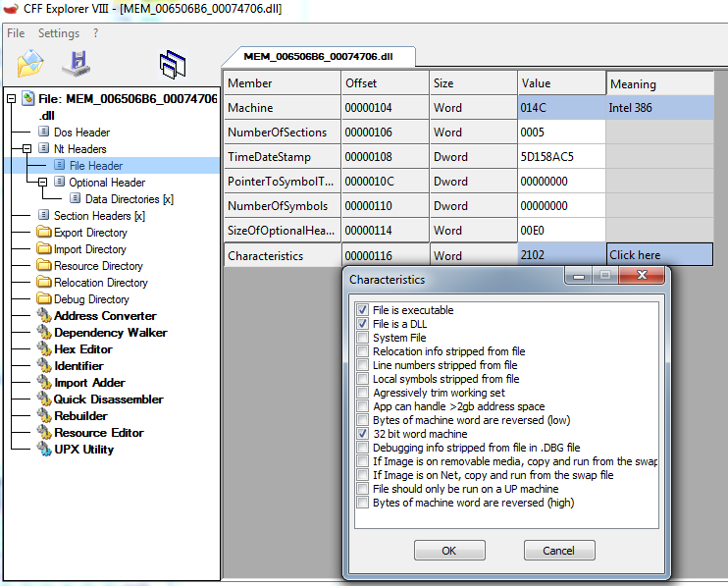Image resolution: width=728 pixels, height=586 pixels.
Task: Select the MEM_006506B6_00074706.dll tab
Action: point(319,57)
